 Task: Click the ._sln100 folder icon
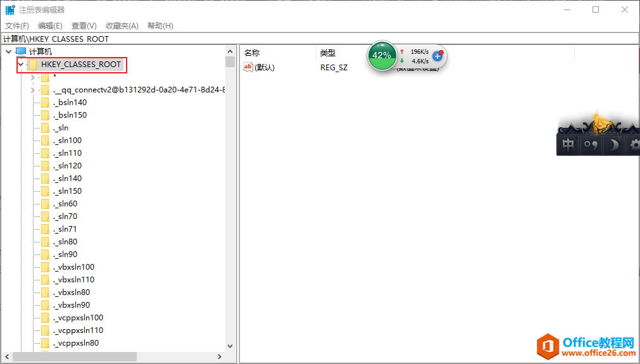46,141
